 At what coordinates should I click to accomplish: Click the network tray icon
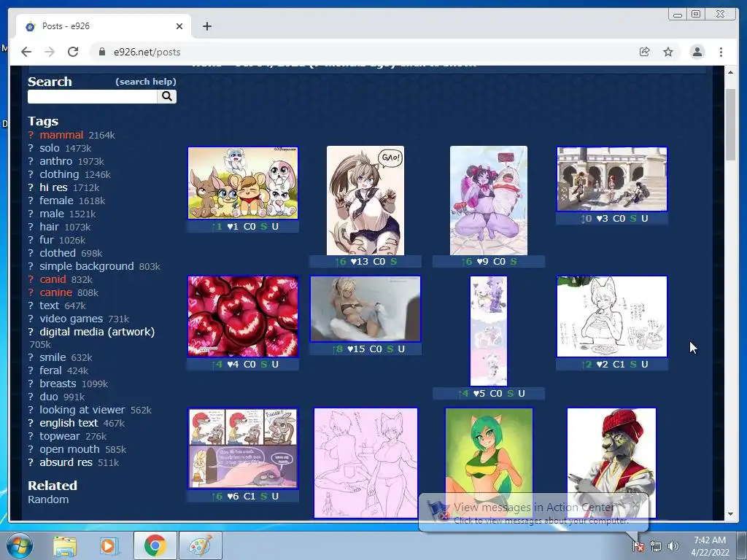click(656, 546)
